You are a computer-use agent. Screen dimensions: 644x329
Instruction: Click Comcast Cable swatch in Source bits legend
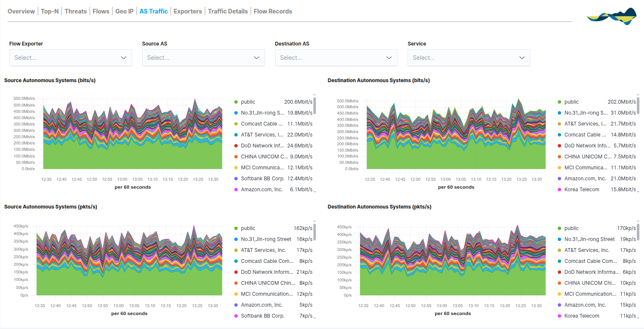[x=236, y=124]
